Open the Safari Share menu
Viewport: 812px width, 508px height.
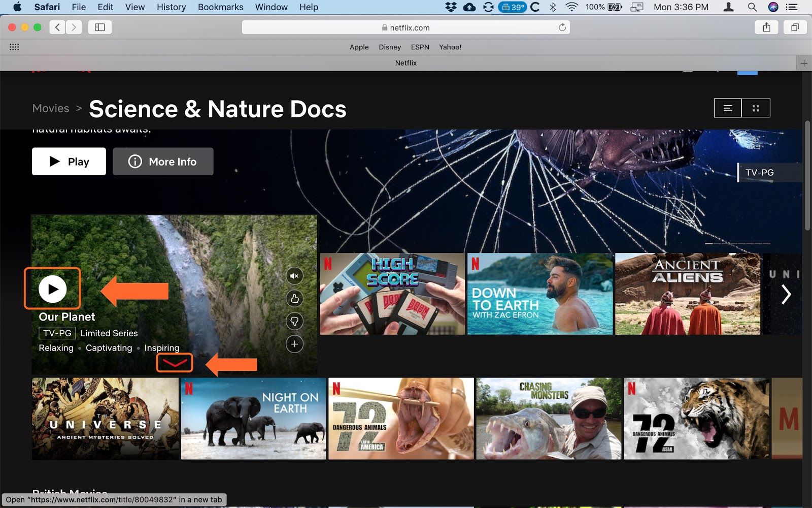[x=767, y=27]
